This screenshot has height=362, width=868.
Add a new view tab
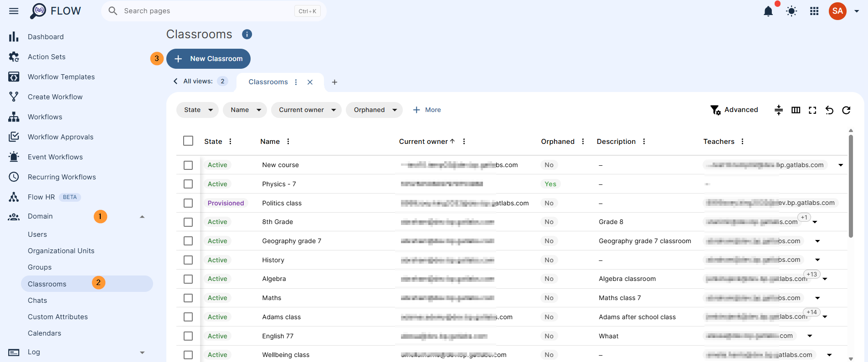tap(334, 82)
